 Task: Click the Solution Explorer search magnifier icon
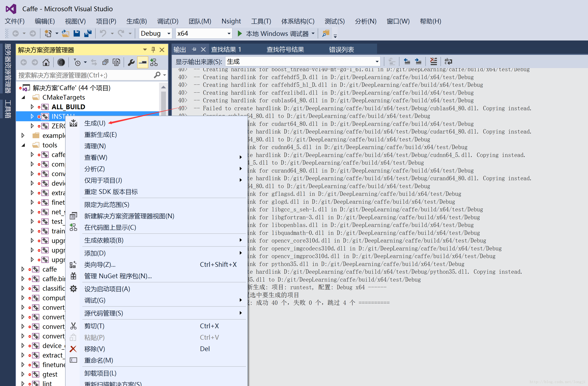[157, 75]
